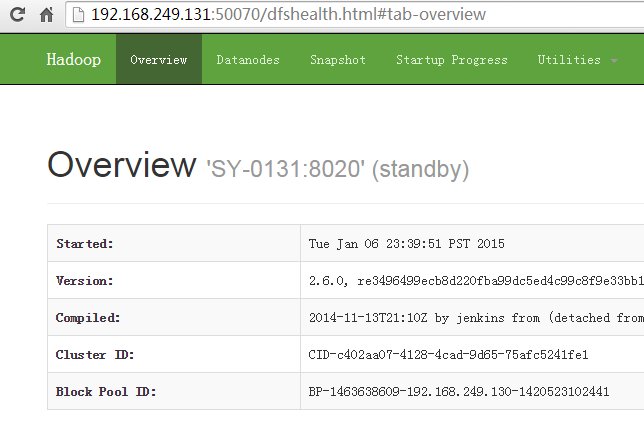
Task: Click the 2.6.0 version value cell
Action: [470, 281]
